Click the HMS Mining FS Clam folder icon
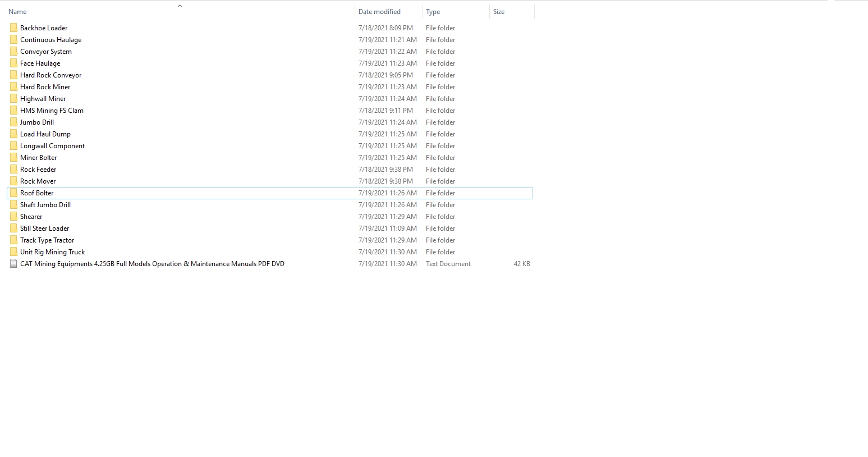This screenshot has width=868, height=457. (13, 110)
